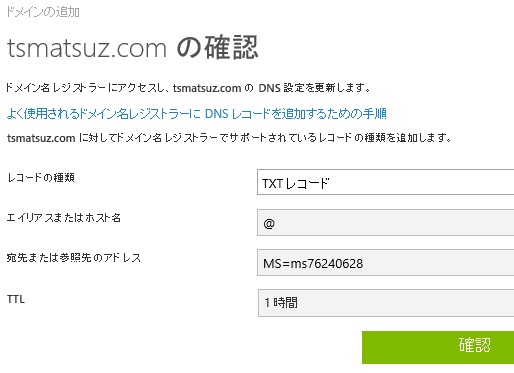Click the @ symbol in the host field
Screen dimensions: 514x373
(x=269, y=223)
